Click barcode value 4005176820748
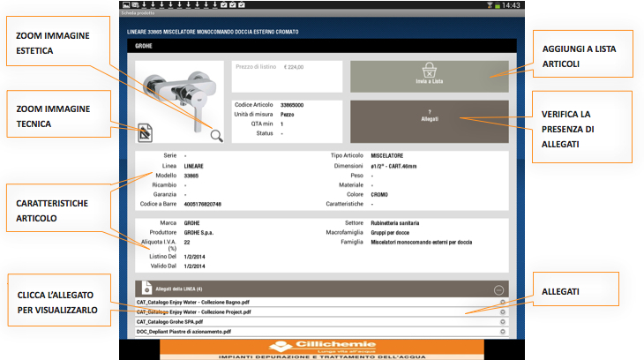644x360 pixels. coord(203,204)
